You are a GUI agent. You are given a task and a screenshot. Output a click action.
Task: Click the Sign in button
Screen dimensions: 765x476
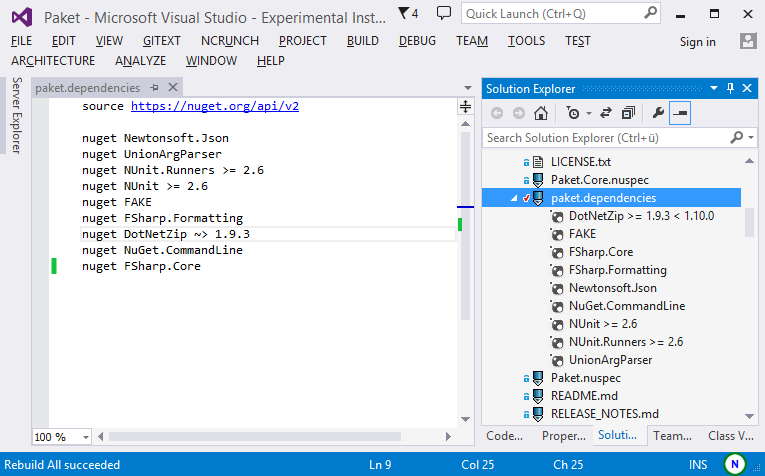click(x=697, y=41)
